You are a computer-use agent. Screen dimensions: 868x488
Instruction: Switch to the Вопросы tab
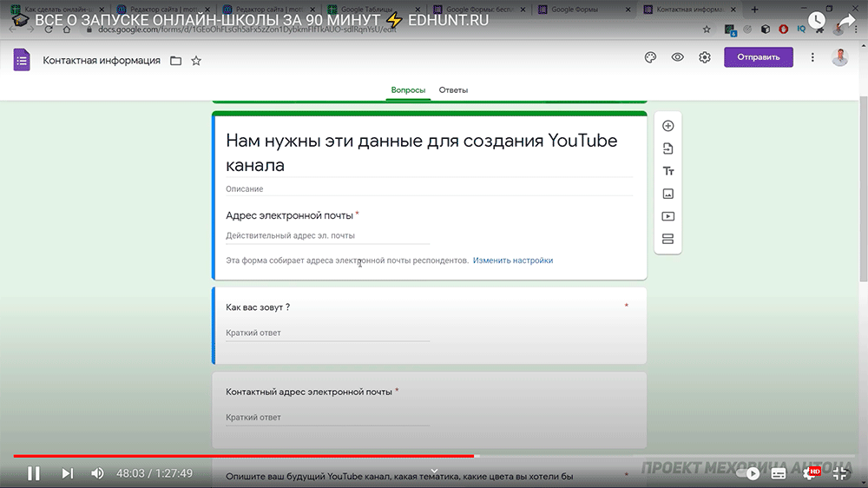coord(408,89)
